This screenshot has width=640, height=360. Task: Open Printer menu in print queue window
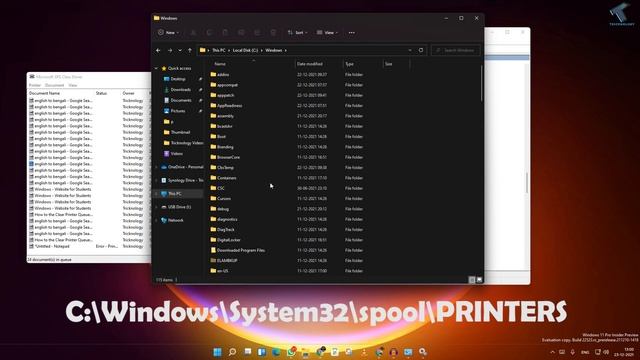[35, 85]
